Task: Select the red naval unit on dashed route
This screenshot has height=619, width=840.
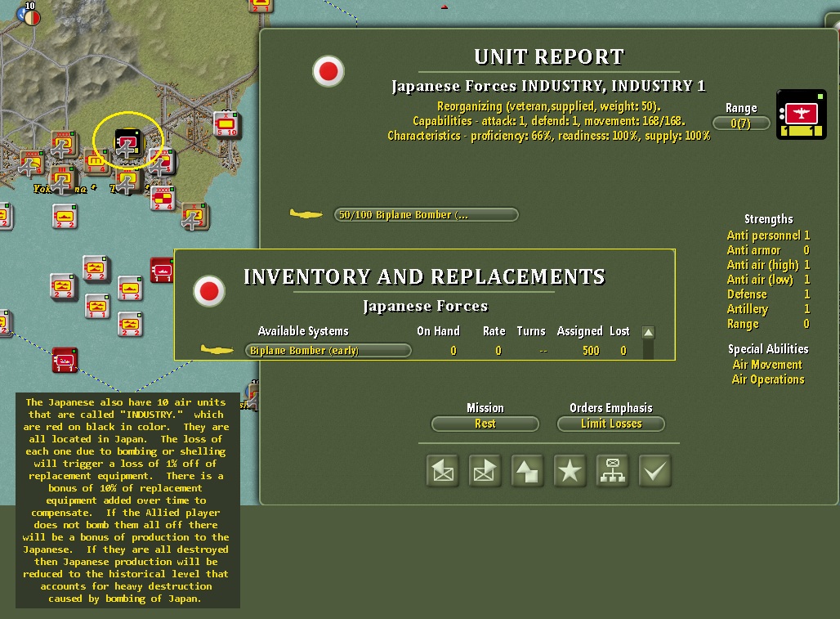Action: coord(65,360)
